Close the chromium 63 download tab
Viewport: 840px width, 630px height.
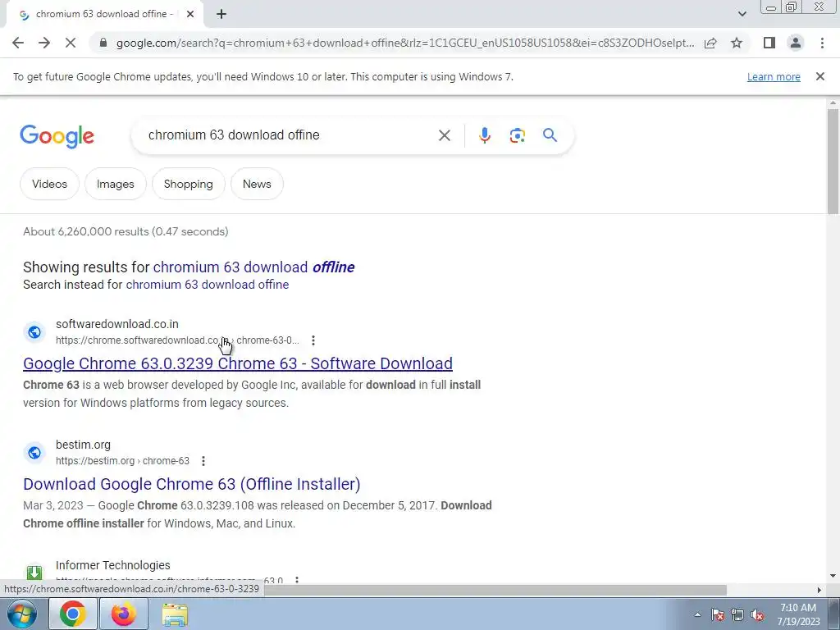[189, 15]
